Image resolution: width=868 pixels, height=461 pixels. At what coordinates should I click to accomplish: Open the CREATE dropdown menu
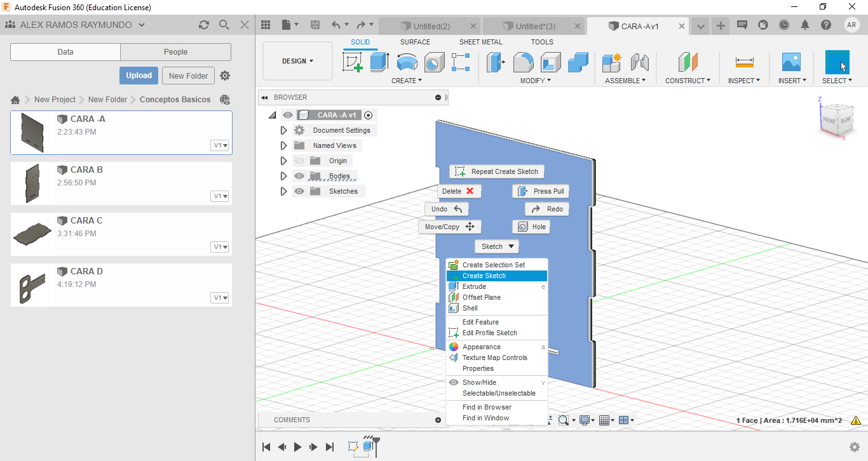click(x=407, y=81)
